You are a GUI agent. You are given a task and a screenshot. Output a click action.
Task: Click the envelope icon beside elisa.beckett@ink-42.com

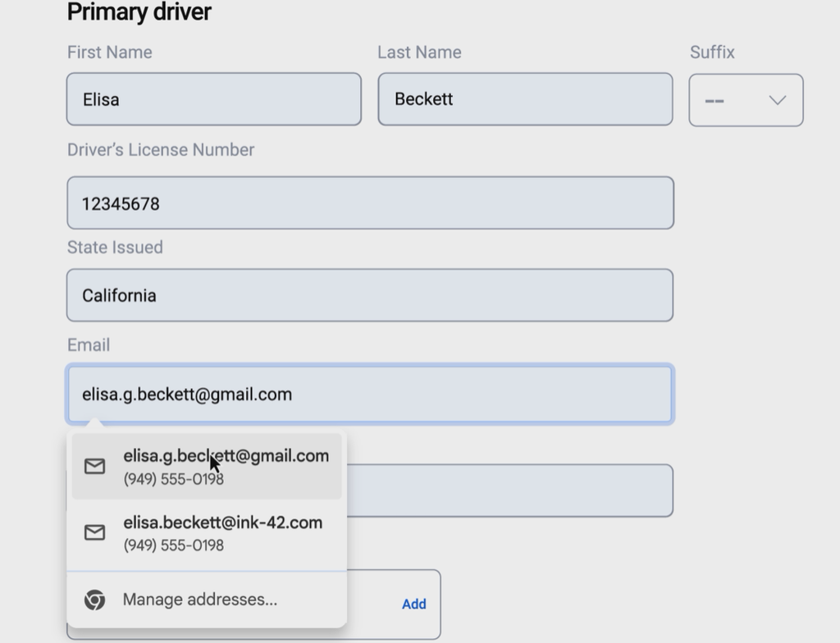[95, 533]
